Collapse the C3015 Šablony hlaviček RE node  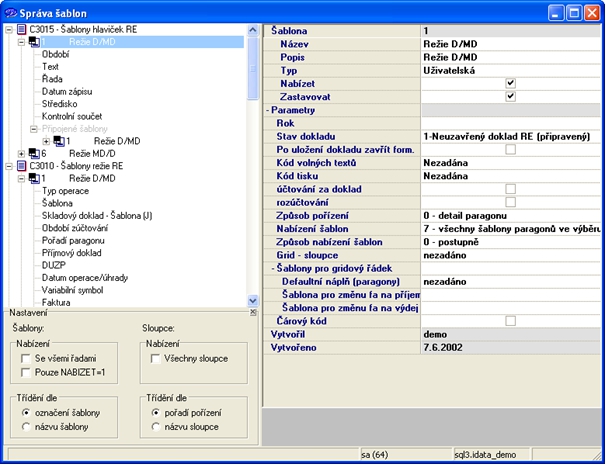click(9, 30)
